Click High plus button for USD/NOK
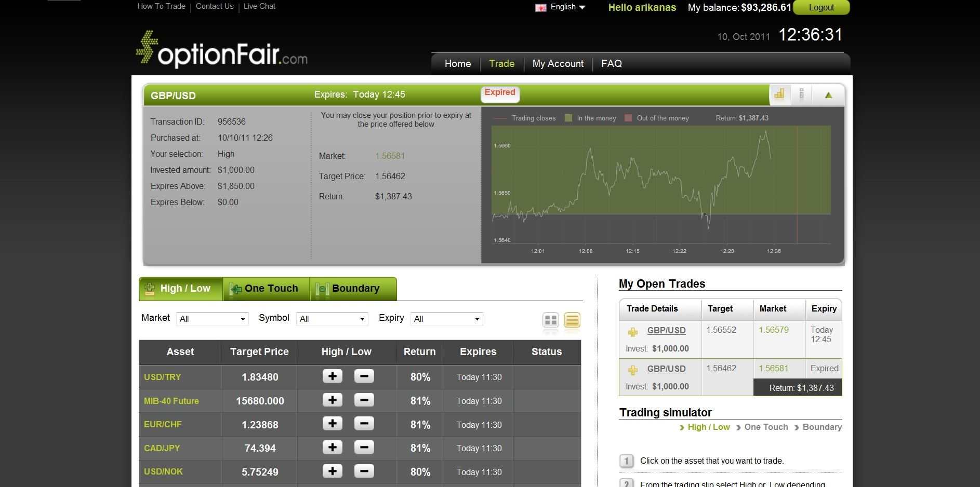Viewport: 980px width, 487px height. pos(333,471)
